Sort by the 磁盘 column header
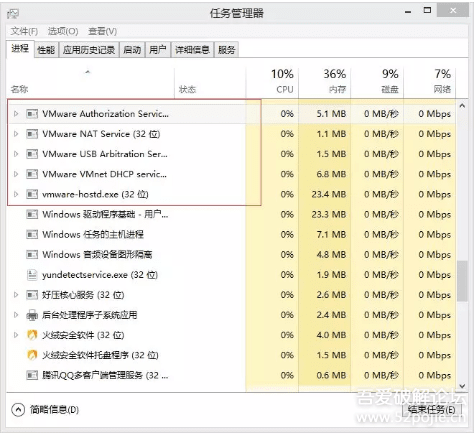Screen dimensions: 476x434 (x=377, y=83)
